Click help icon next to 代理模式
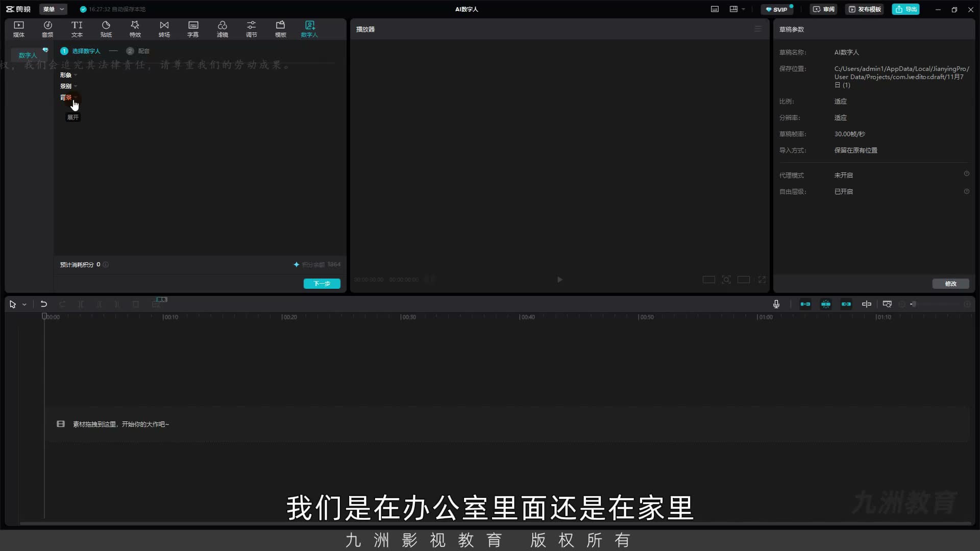Viewport: 980px width, 551px height. click(967, 174)
